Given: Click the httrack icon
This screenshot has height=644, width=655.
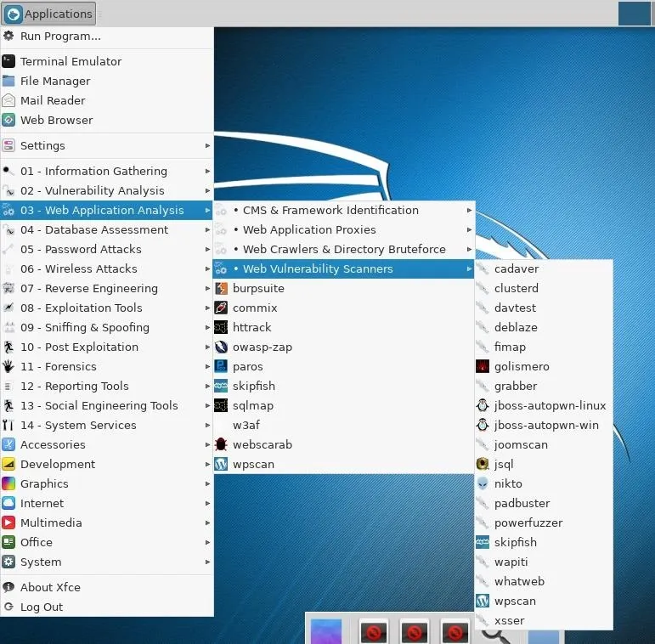Looking at the screenshot, I should tap(221, 327).
